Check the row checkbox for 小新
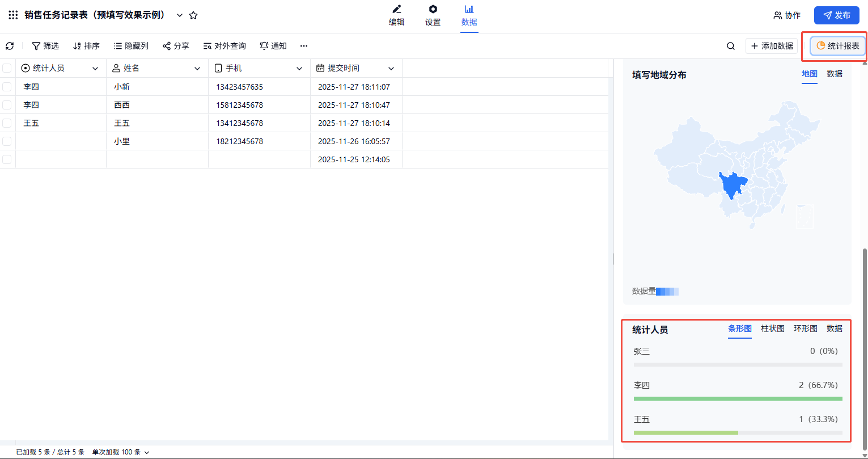 point(7,87)
